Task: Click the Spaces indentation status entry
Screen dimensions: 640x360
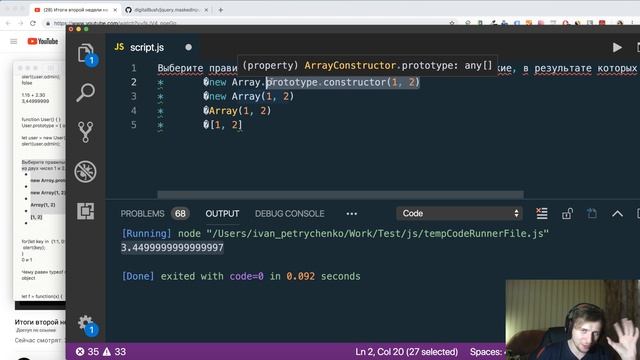Action: (x=487, y=351)
